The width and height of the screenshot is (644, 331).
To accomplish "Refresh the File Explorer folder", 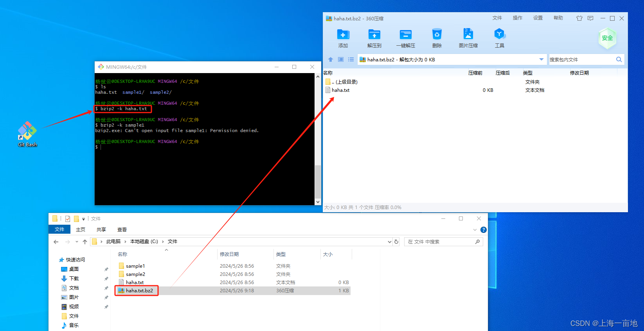I will point(396,242).
